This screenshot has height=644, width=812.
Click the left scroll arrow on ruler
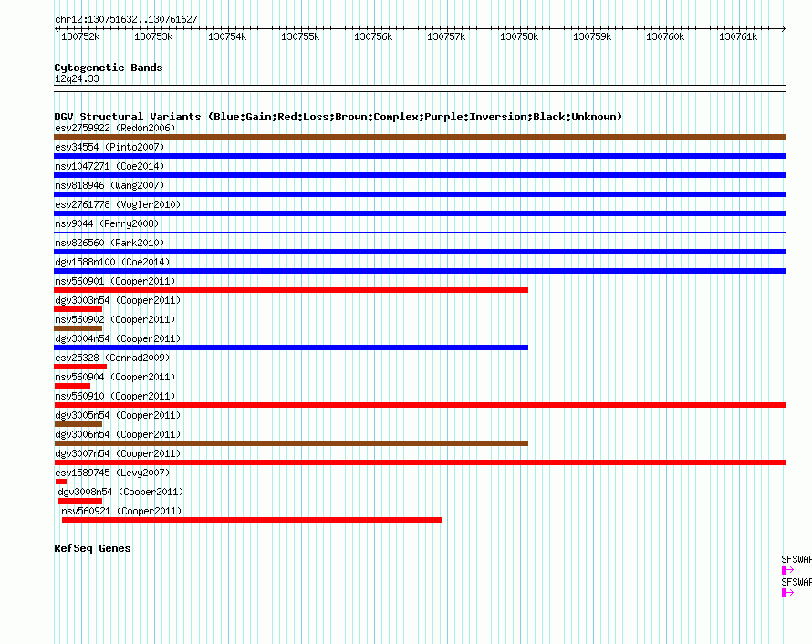pos(57,28)
